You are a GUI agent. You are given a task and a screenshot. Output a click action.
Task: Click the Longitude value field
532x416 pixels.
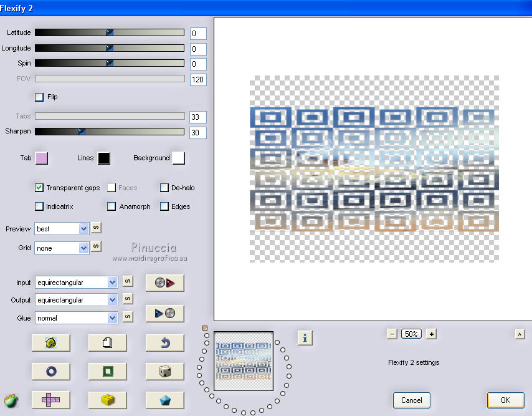tap(198, 49)
